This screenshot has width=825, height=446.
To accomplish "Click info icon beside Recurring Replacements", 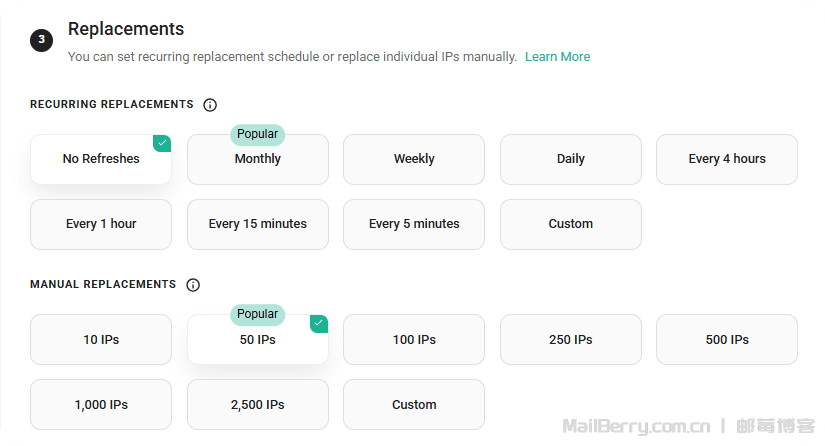I will [x=210, y=105].
